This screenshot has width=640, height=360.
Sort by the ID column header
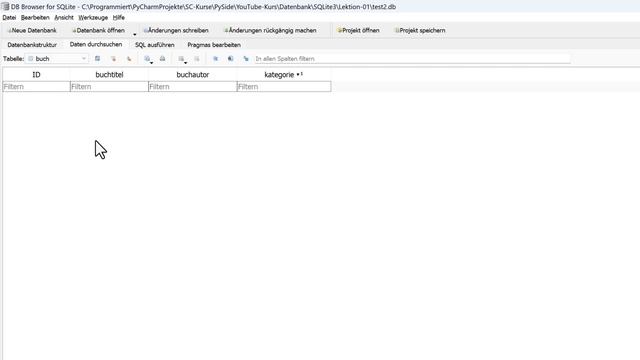[x=36, y=75]
